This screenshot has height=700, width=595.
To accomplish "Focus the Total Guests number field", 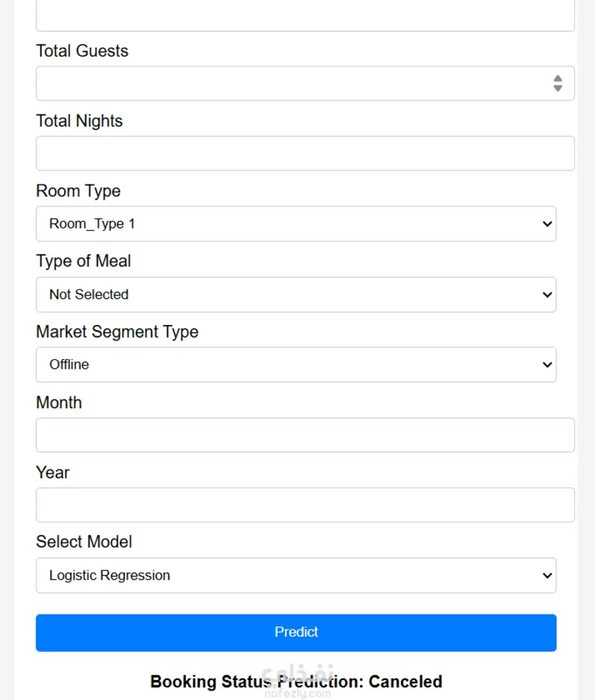I will click(305, 83).
